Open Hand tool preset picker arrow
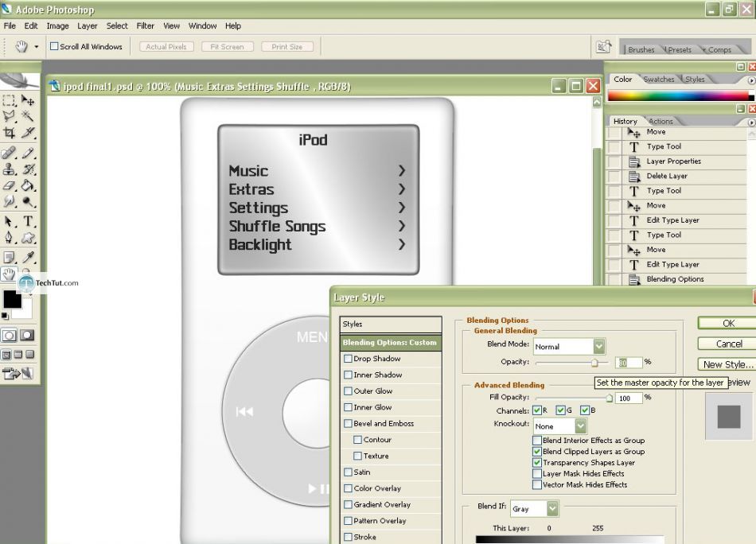756x544 pixels. pos(36,47)
